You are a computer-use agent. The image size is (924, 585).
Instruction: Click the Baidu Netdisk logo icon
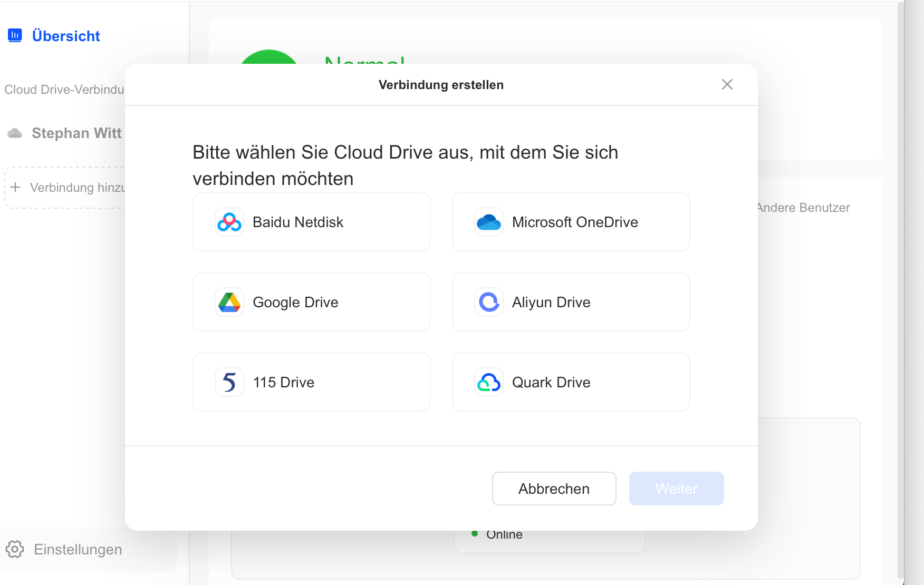pos(229,222)
